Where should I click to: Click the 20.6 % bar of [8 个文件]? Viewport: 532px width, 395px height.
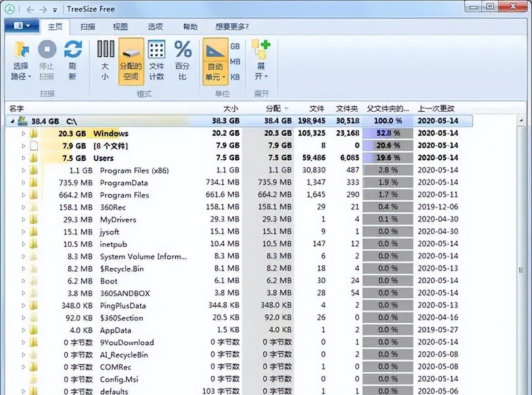(x=388, y=145)
